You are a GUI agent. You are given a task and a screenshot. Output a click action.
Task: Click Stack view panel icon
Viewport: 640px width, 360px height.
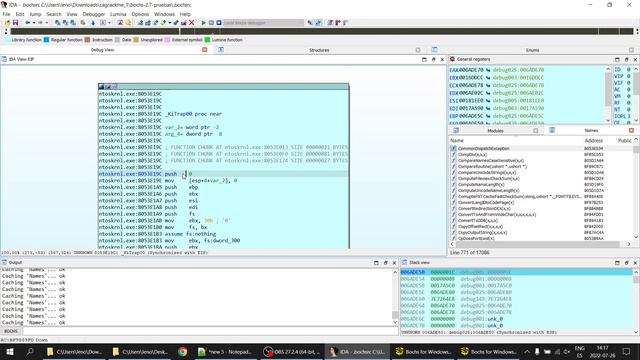pos(404,262)
